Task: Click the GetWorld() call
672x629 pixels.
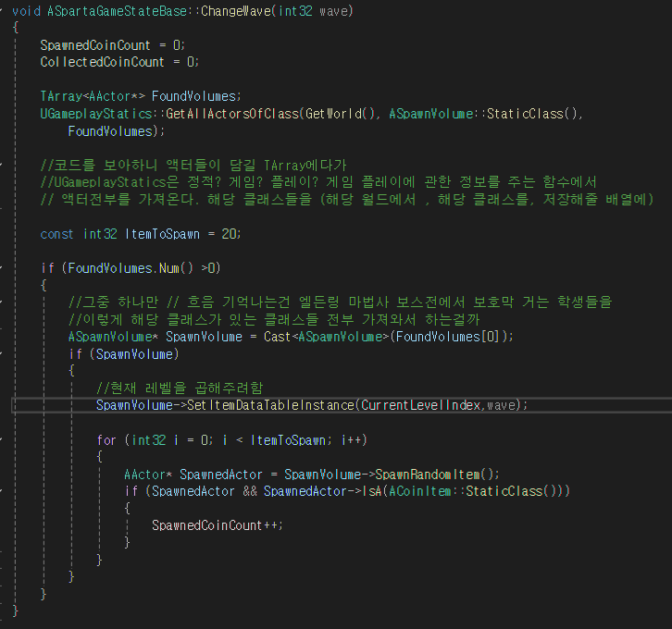Action: tap(340, 114)
